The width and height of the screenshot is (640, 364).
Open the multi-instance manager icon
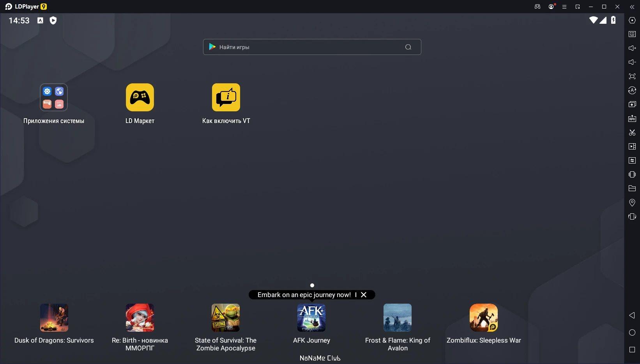632,104
